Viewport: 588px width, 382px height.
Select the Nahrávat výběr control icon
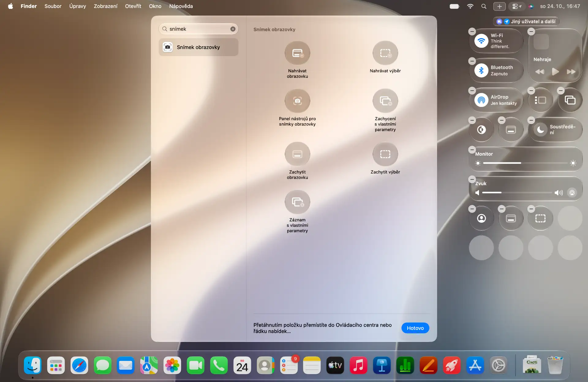[385, 53]
